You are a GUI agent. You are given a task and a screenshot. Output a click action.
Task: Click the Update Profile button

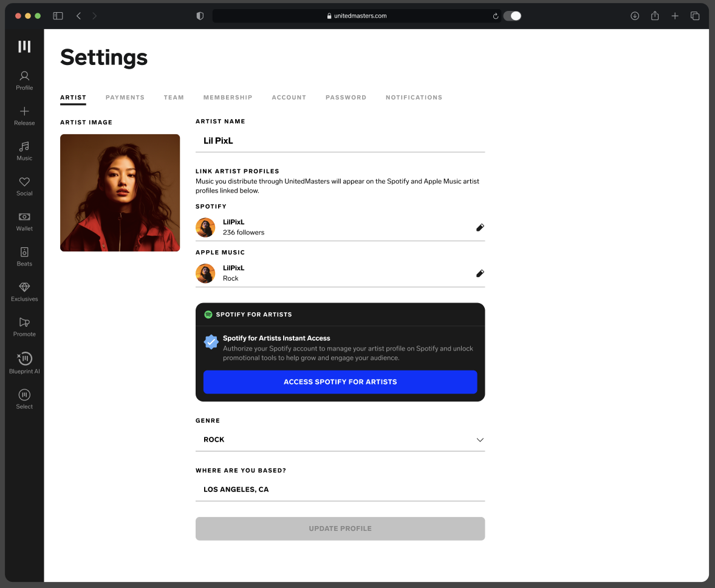pyautogui.click(x=340, y=528)
